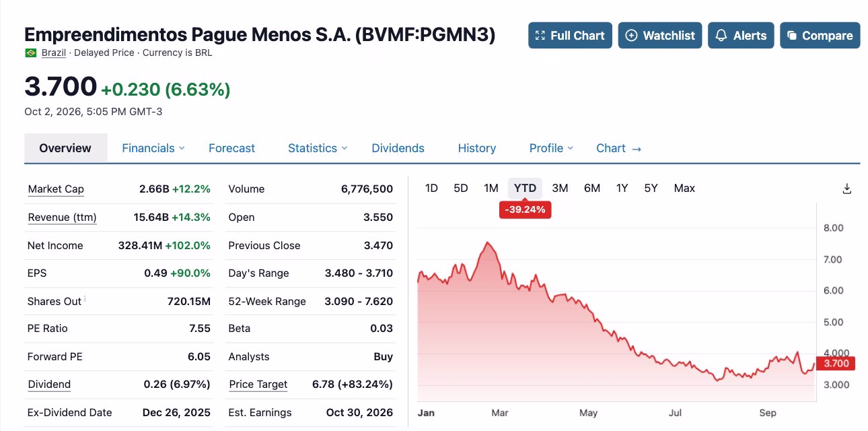Switch chart range to 1Y
This screenshot has height=431, width=868.
coord(622,189)
